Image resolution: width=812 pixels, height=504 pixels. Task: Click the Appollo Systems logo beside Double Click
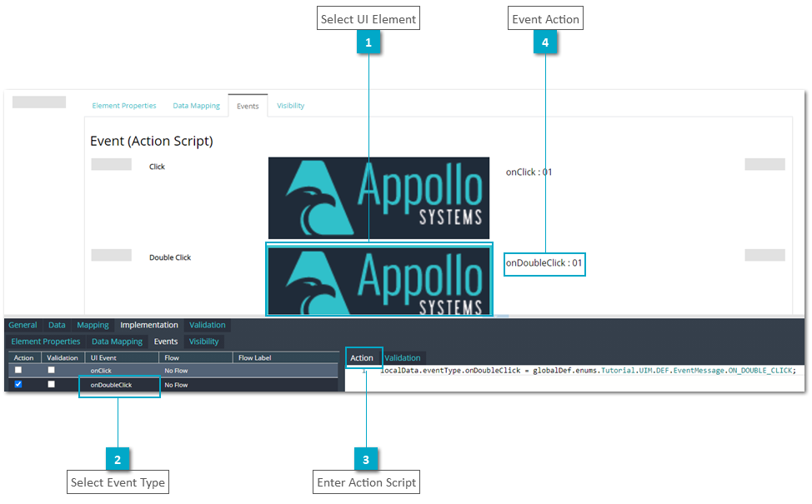[x=378, y=281]
